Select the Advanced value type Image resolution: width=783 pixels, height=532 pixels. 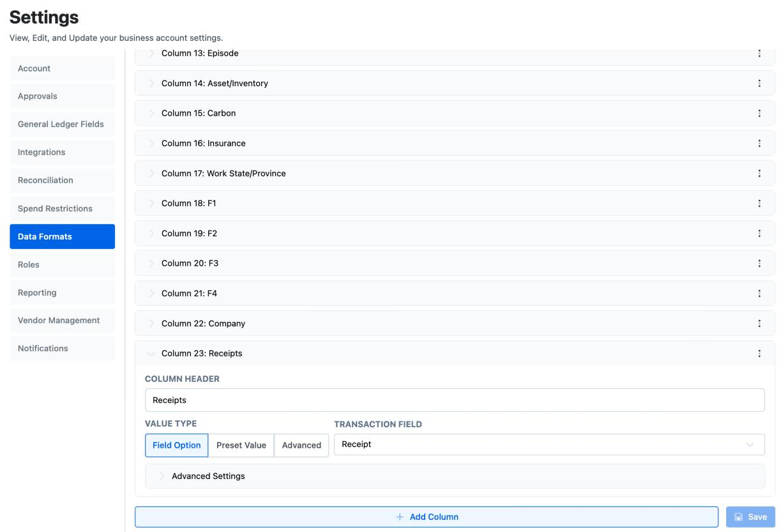301,446
